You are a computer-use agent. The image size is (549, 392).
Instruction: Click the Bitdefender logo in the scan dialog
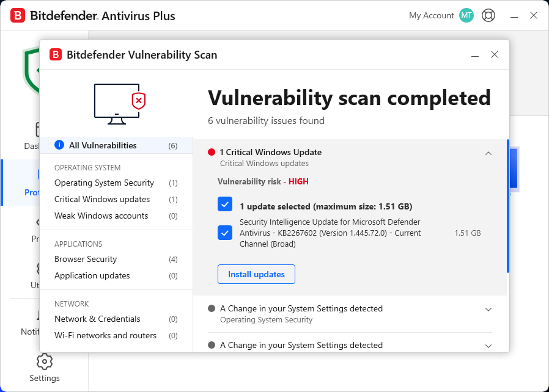56,54
